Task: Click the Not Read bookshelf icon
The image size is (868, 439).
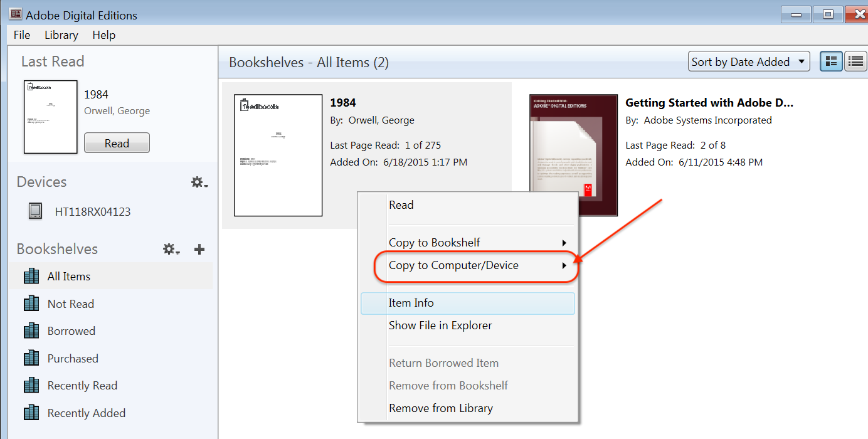Action: coord(31,304)
